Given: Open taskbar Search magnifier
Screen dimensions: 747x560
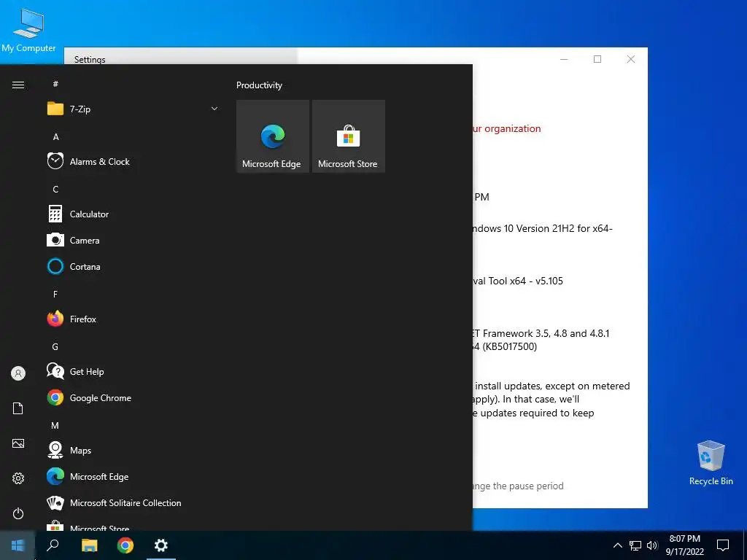Looking at the screenshot, I should pyautogui.click(x=53, y=545).
